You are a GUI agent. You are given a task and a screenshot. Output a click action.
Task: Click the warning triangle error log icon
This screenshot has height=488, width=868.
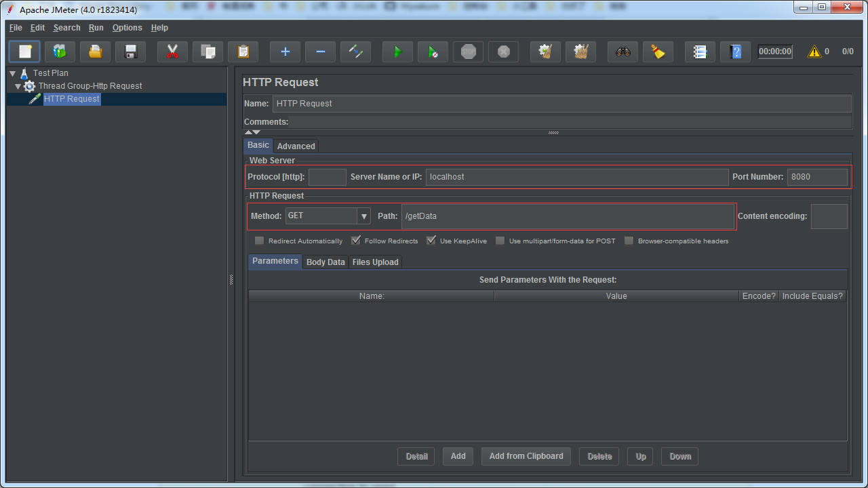[814, 52]
